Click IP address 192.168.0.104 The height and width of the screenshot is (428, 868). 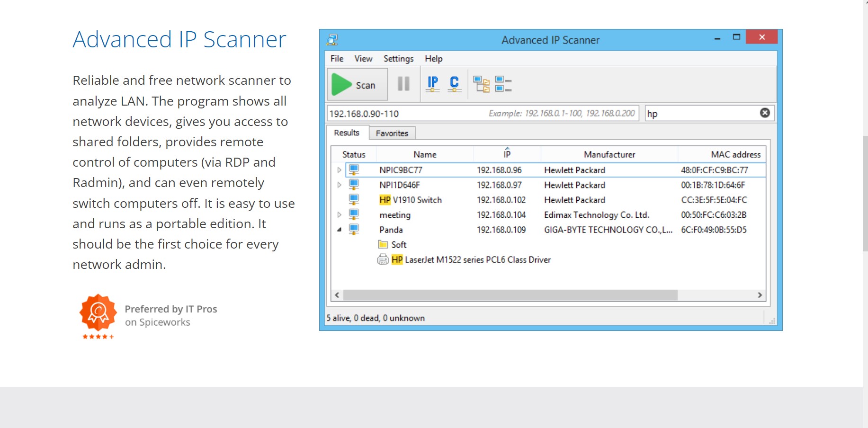click(501, 215)
